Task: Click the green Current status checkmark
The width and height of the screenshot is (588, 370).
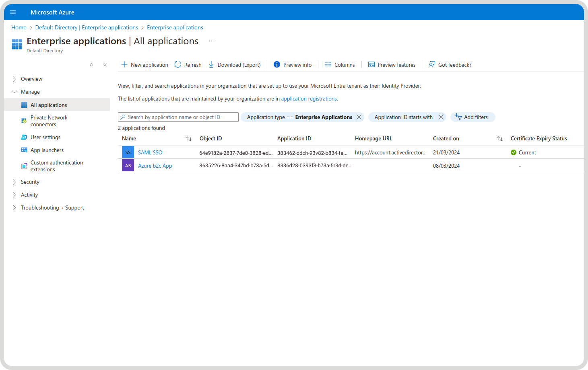Action: [514, 152]
